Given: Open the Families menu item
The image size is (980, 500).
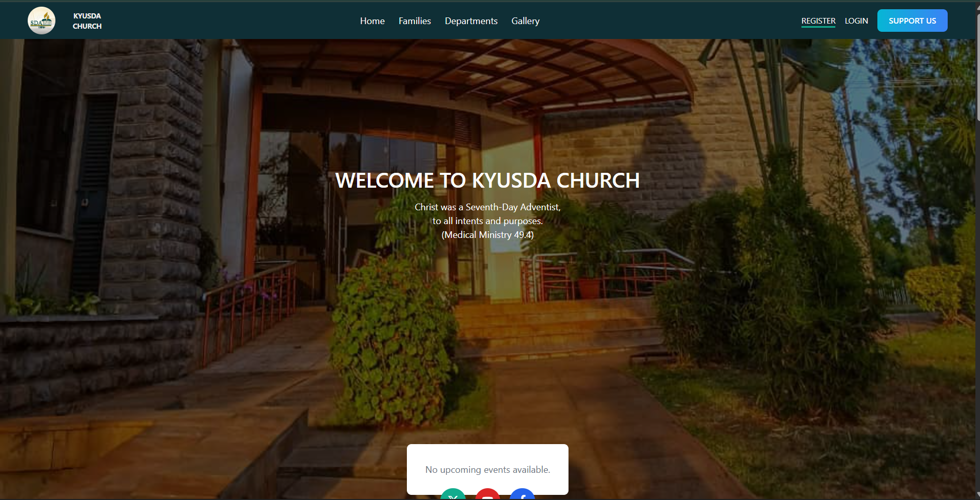Looking at the screenshot, I should click(415, 21).
